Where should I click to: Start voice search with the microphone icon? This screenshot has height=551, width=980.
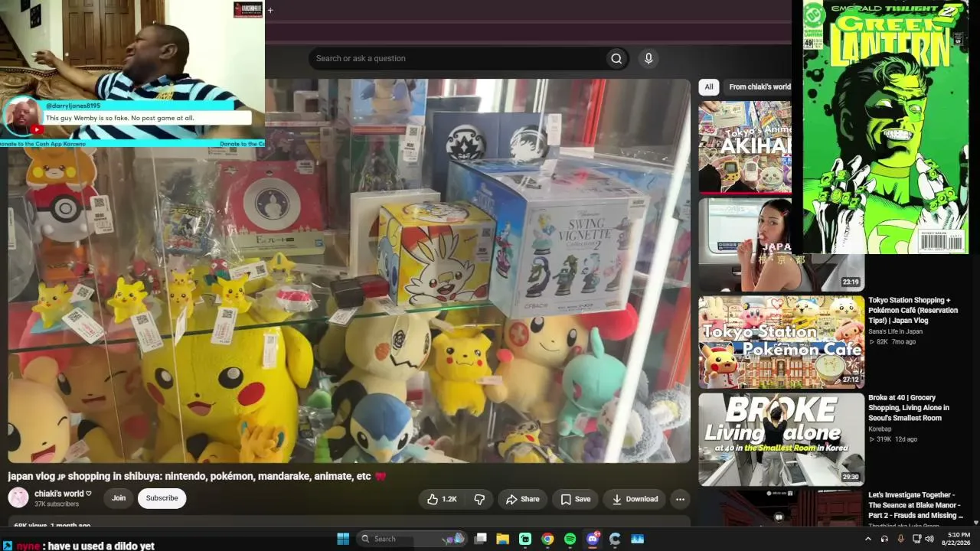coord(648,58)
